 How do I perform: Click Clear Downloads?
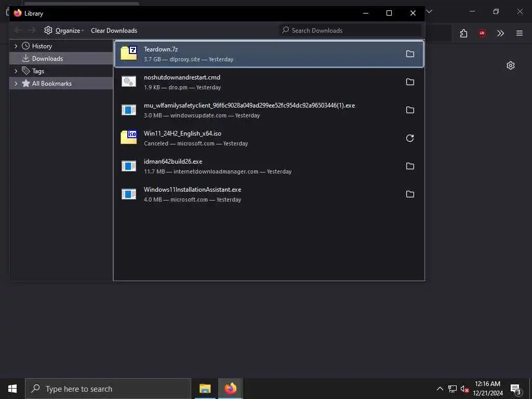click(x=114, y=31)
